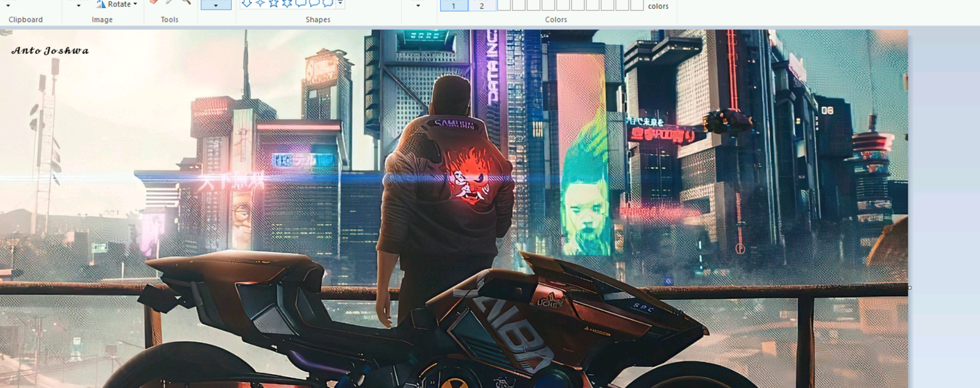Select the Eraser tool
980x388 pixels.
(x=154, y=2)
